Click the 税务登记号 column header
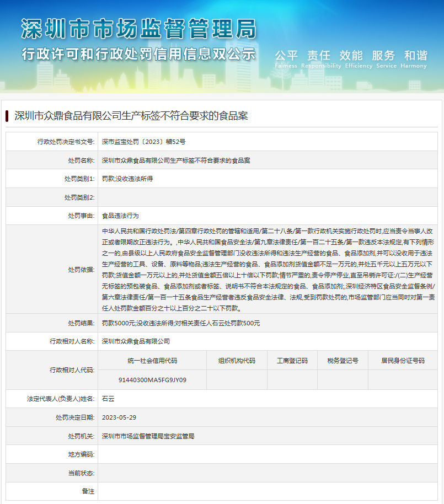This screenshot has width=444, height=504. pyautogui.click(x=343, y=361)
